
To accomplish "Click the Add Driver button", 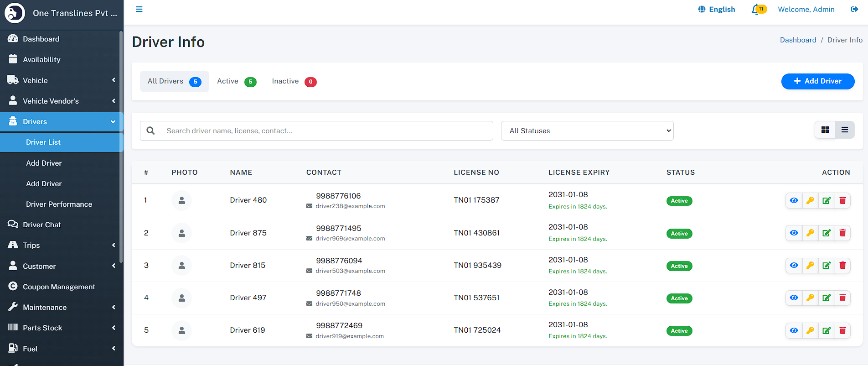I will point(817,81).
